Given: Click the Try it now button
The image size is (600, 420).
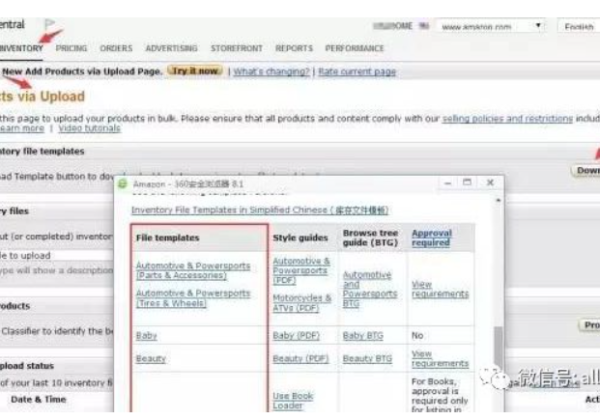Looking at the screenshot, I should click(195, 71).
